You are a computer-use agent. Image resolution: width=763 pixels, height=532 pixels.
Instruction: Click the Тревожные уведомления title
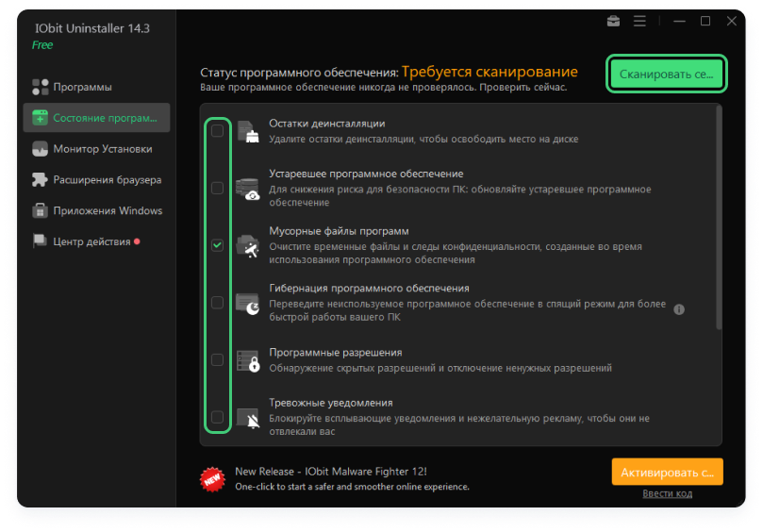(x=331, y=403)
